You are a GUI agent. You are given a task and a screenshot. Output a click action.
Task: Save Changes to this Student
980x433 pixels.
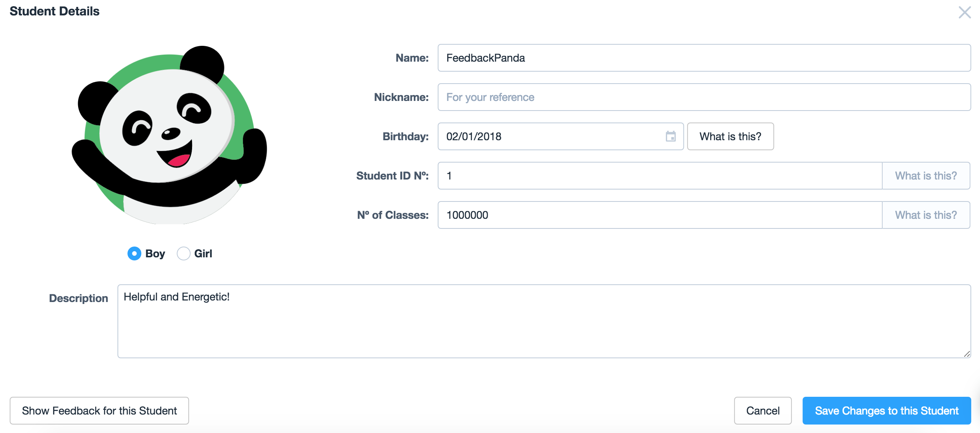(x=886, y=411)
